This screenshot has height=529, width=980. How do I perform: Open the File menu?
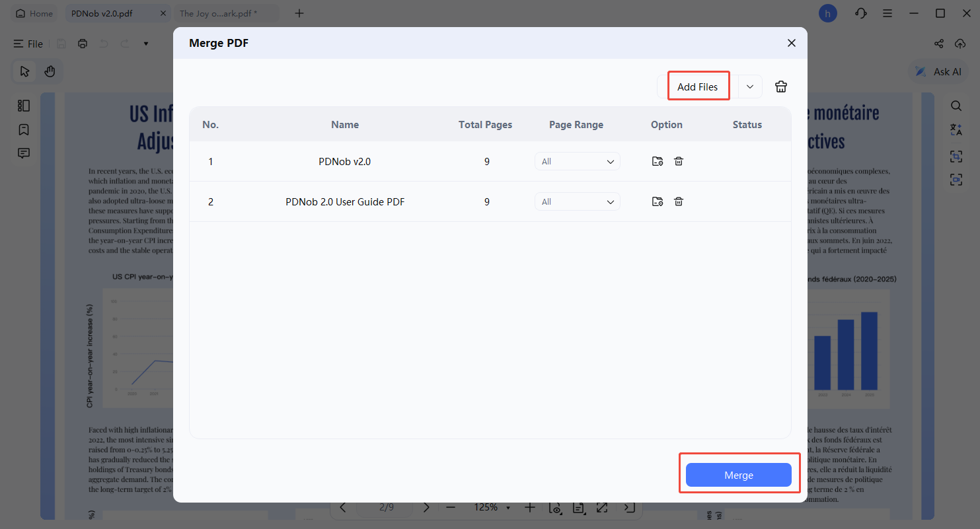click(28, 44)
